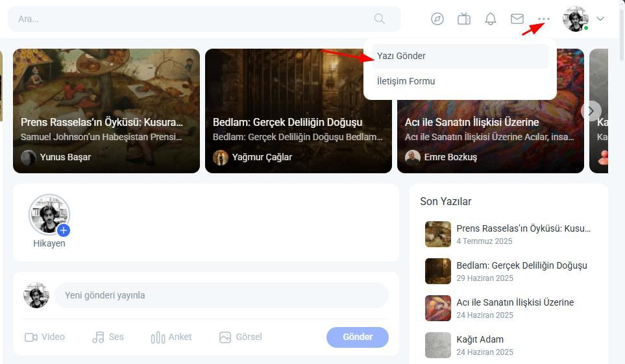The image size is (625, 364).
Task: Focus the Ara search field
Action: click(204, 19)
